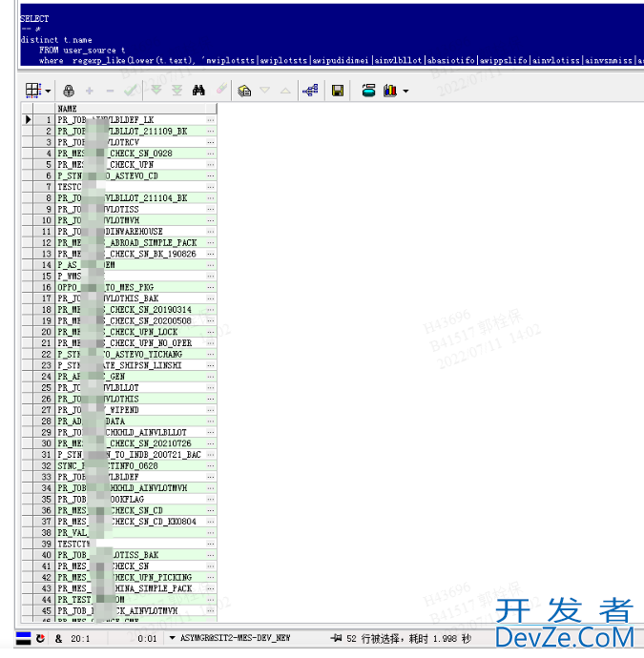This screenshot has height=658, width=644.
Task: Click row number 7 header for TESTC row
Action: click(x=44, y=187)
